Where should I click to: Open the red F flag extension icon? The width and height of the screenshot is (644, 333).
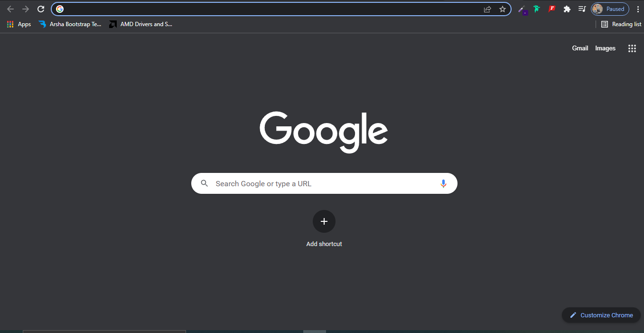(x=552, y=9)
